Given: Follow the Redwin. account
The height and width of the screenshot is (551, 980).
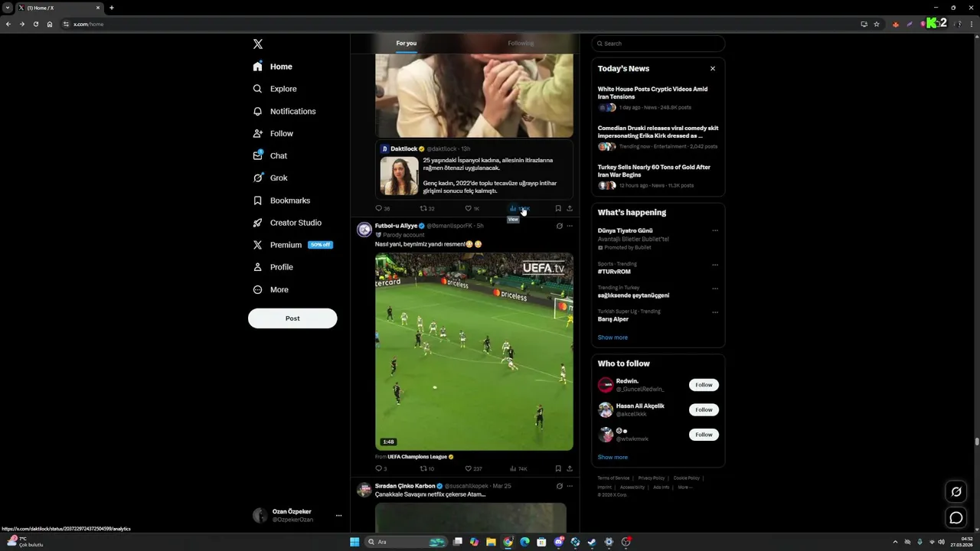Looking at the screenshot, I should point(704,385).
